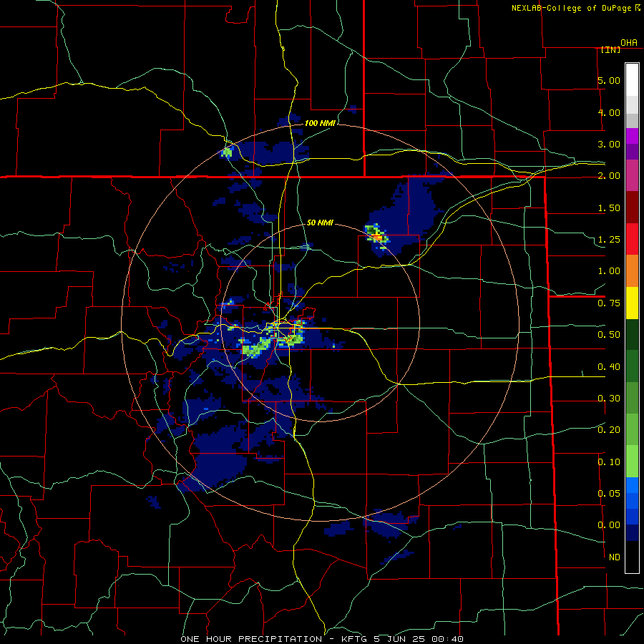The height and width of the screenshot is (644, 644).
Task: Click the orange legend swatch
Action: pyautogui.click(x=632, y=271)
